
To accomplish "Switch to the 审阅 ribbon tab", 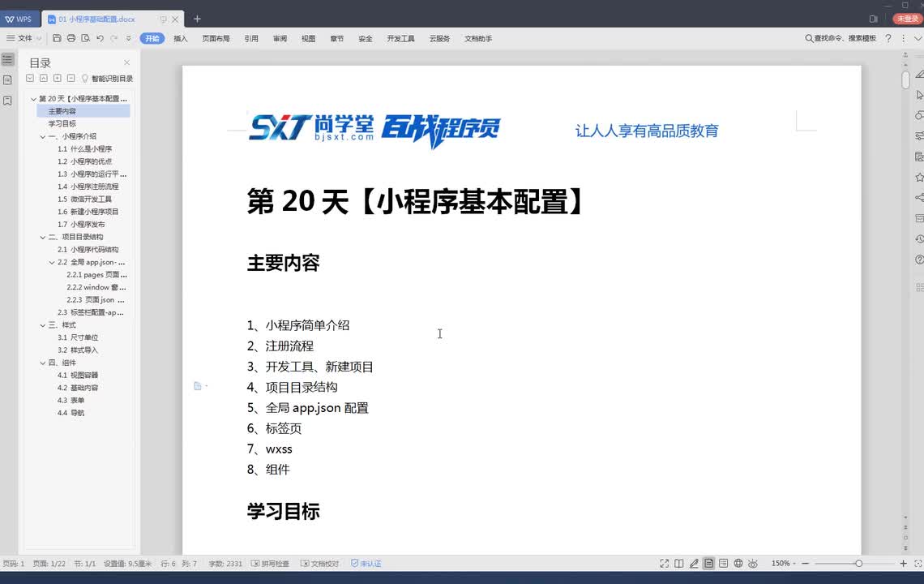I will point(280,38).
